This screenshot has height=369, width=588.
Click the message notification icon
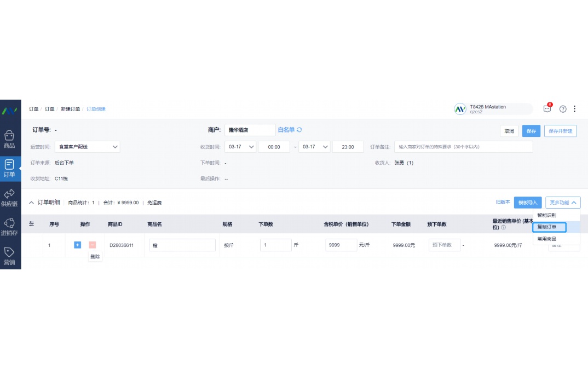click(547, 109)
